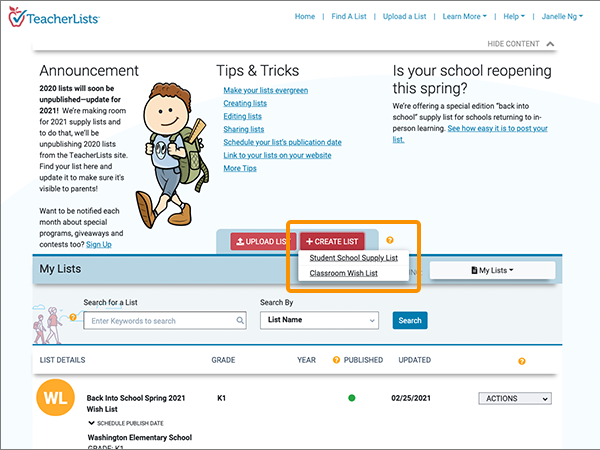Image resolution: width=600 pixels, height=450 pixels.
Task: Click the 02/25/2021 updated date
Action: click(x=411, y=398)
